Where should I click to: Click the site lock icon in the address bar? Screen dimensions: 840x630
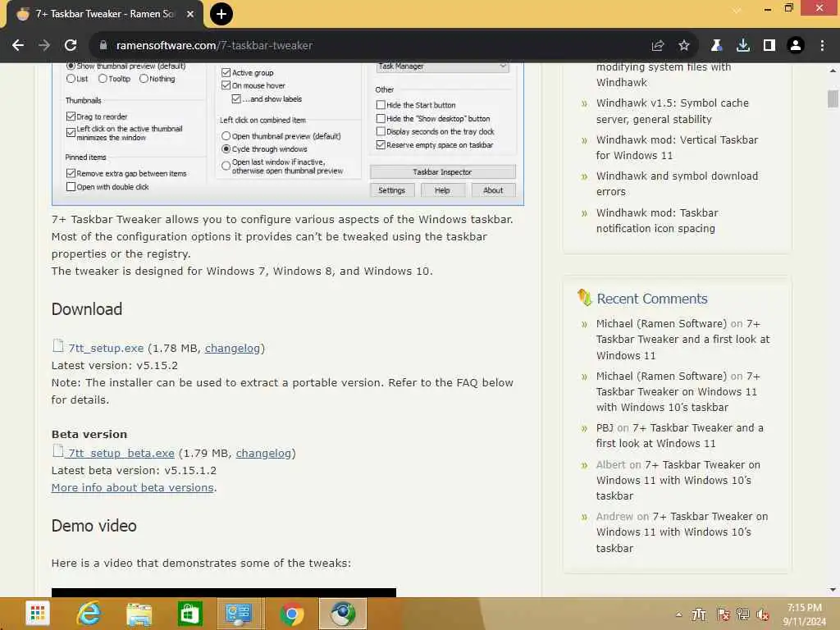(103, 46)
